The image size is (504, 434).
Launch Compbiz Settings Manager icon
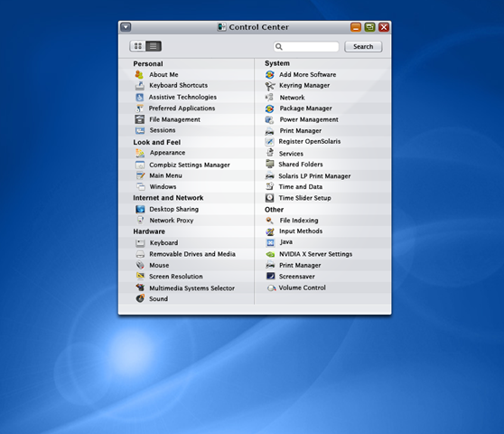click(x=140, y=165)
